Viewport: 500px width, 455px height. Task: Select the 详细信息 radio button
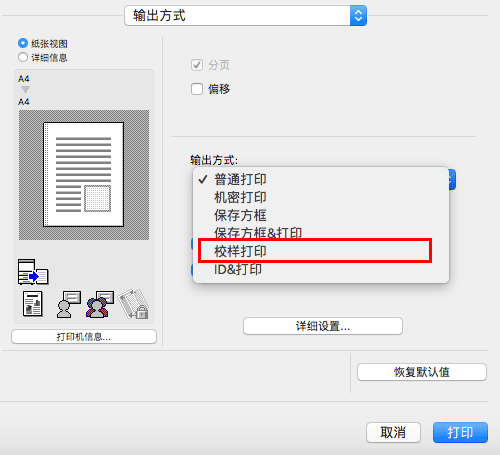tap(23, 57)
